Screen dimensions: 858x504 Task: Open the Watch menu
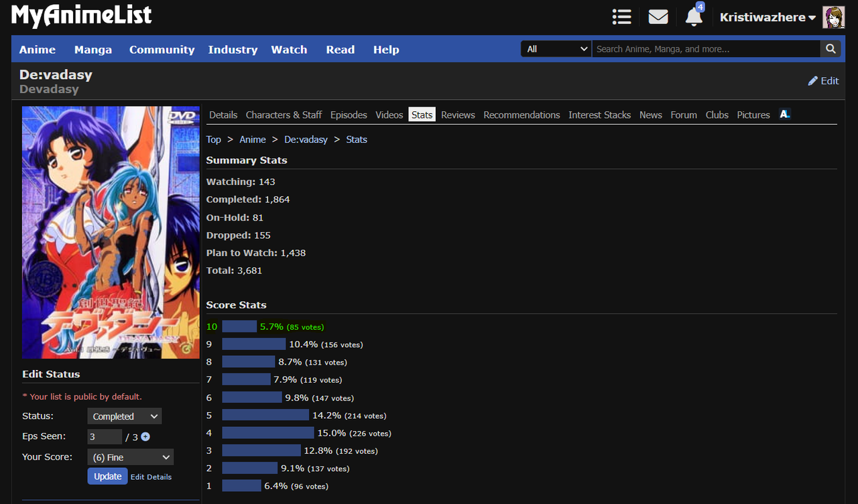coord(289,50)
